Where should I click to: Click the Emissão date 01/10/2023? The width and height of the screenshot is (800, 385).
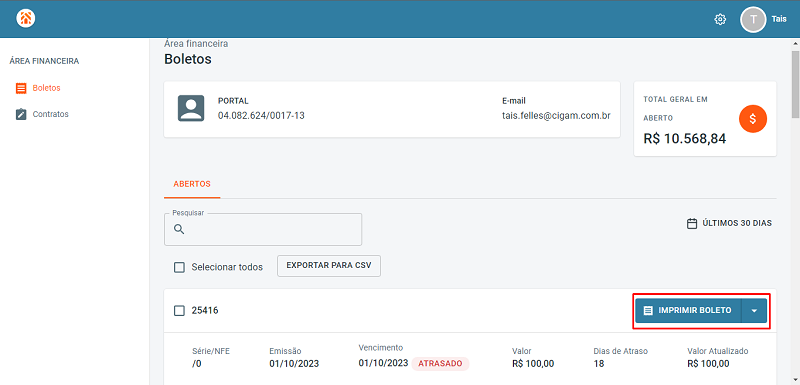(x=294, y=364)
